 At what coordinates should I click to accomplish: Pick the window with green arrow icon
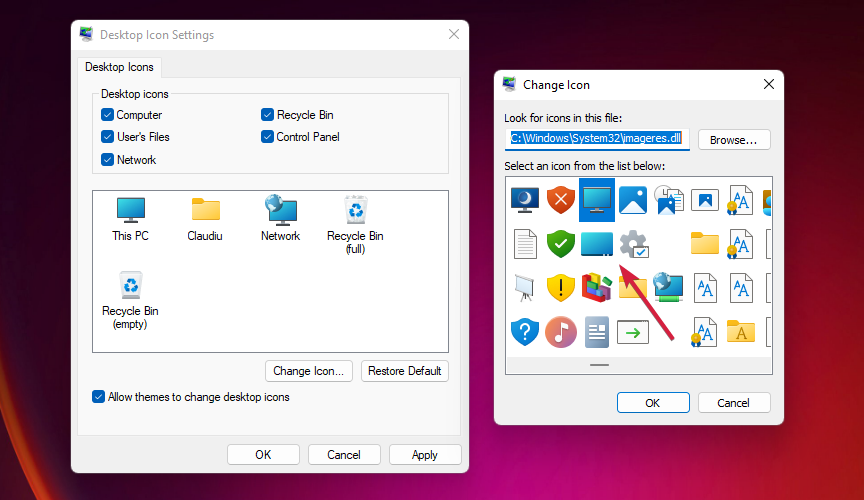point(633,332)
